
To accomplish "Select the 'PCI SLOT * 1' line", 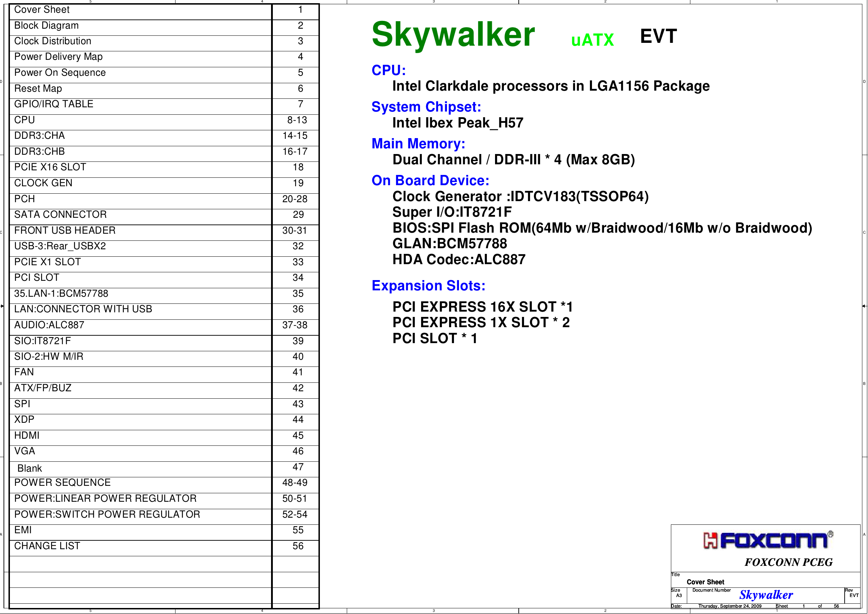I will (435, 339).
